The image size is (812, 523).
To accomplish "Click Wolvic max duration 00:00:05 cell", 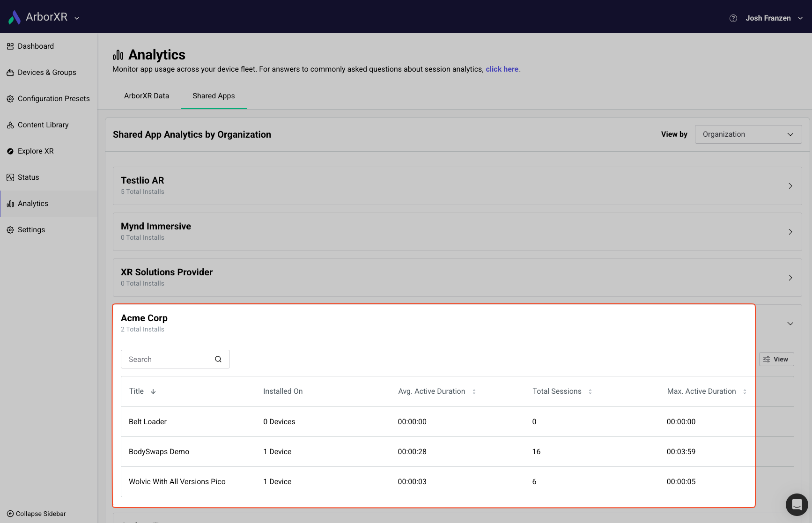I will coord(681,482).
